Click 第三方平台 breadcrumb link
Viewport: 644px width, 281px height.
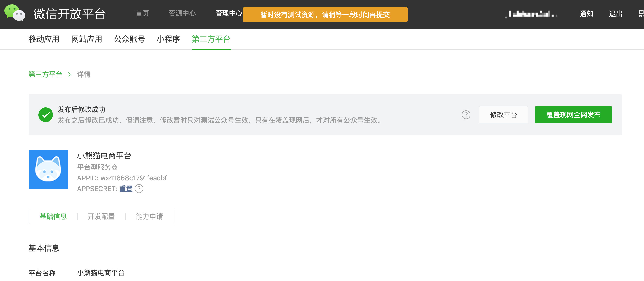click(x=45, y=74)
